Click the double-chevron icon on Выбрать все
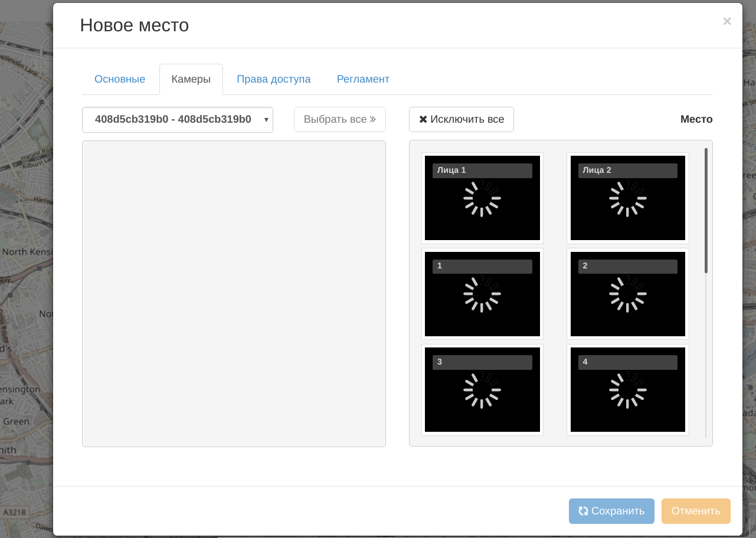This screenshot has width=756, height=538. (x=373, y=119)
